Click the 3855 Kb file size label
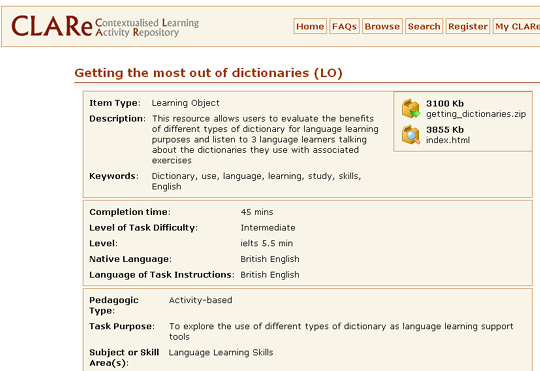 pos(445,130)
